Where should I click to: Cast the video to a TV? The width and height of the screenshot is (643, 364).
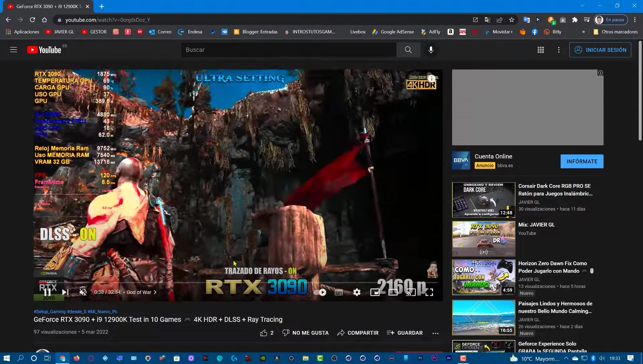[x=411, y=292]
